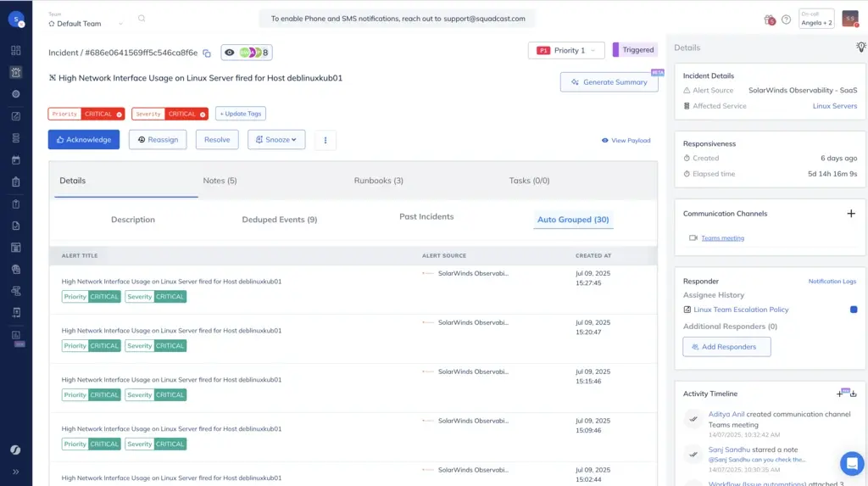Click the lightbulb icon beside Details
Viewport: 868px width, 486px height.
(x=861, y=47)
